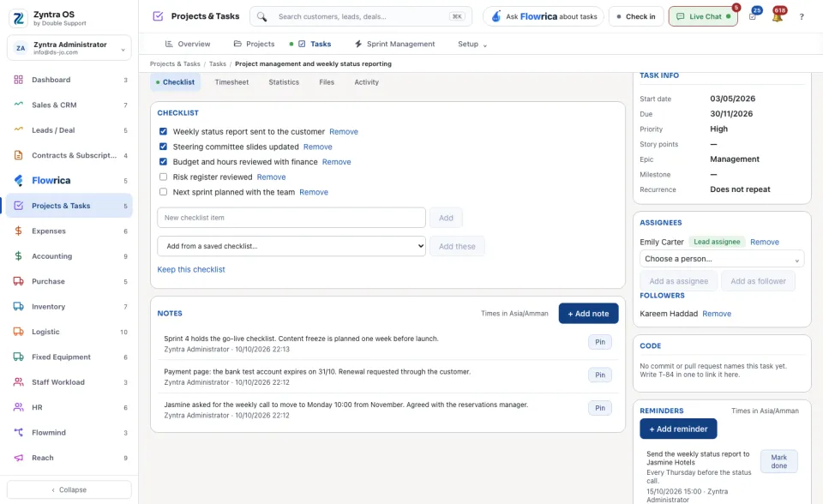Open the Inventory truck icon
Viewport: 823px width, 504px height.
tap(18, 307)
